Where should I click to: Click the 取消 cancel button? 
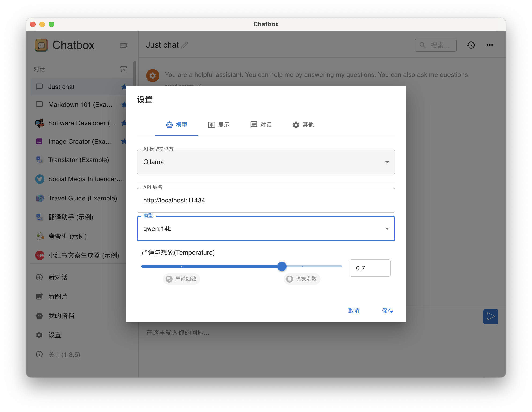pyautogui.click(x=354, y=311)
